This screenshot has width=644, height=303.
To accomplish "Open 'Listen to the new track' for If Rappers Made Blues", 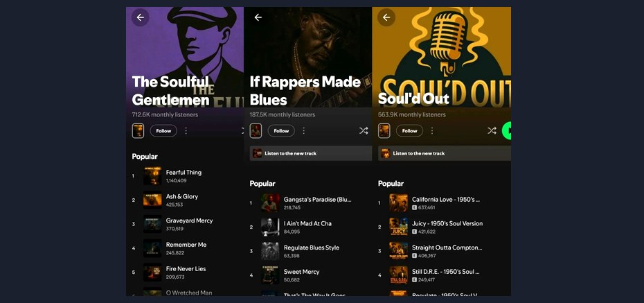I will point(311,153).
